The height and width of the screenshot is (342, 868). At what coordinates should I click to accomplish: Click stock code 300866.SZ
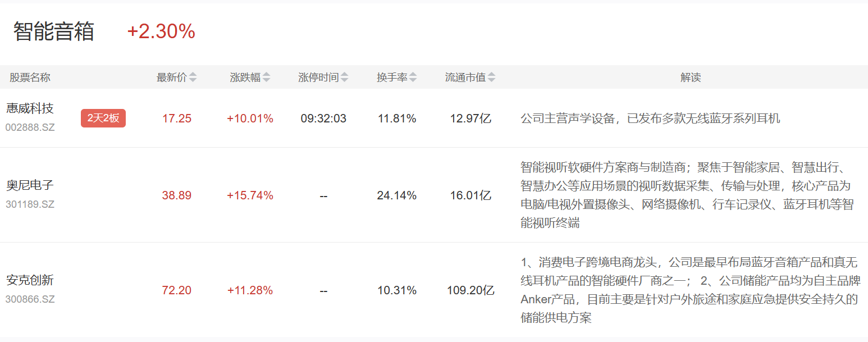tap(30, 299)
